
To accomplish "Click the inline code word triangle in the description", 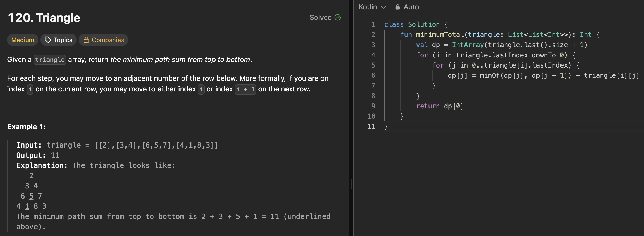I will pyautogui.click(x=50, y=60).
